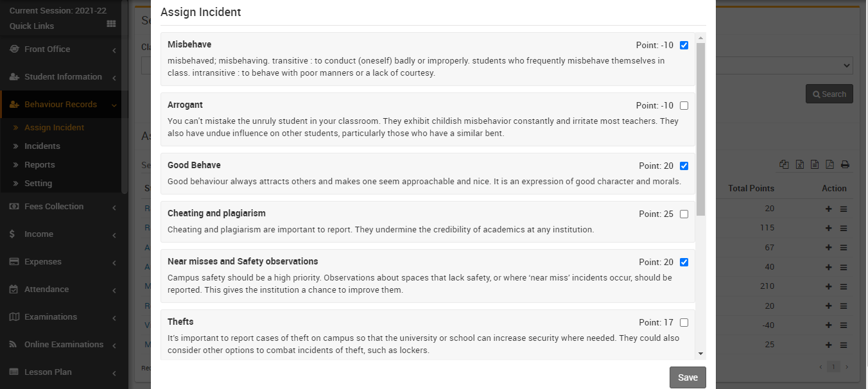Click the Search button

[829, 94]
